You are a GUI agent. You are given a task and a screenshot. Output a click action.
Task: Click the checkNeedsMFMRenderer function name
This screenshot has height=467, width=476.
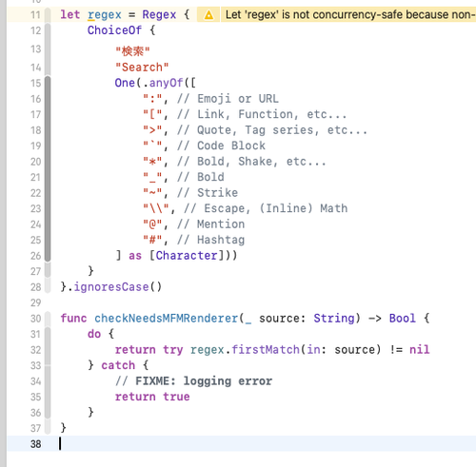(x=167, y=319)
